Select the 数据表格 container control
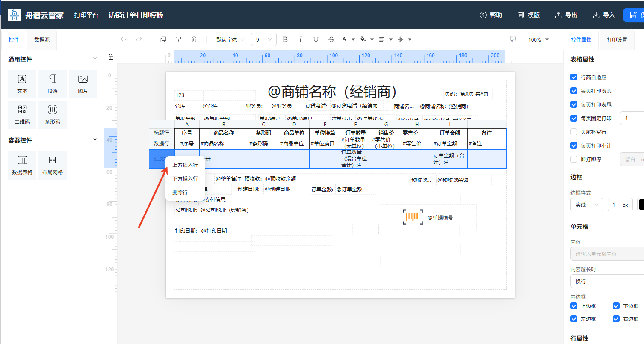 (22, 165)
